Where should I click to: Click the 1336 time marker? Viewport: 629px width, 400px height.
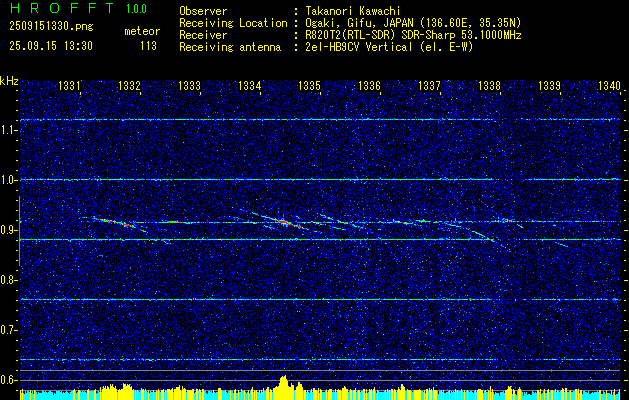[x=369, y=85]
